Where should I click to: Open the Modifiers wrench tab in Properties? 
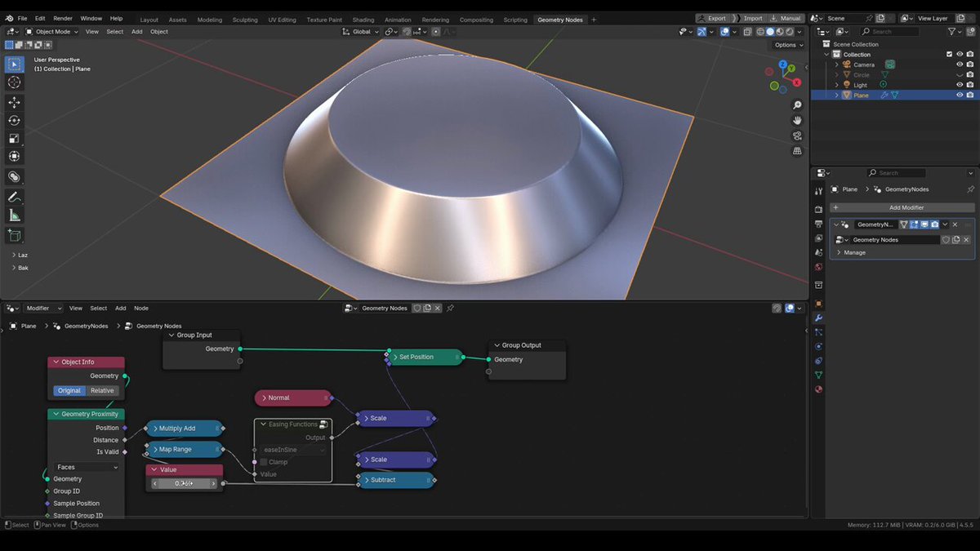tap(818, 318)
